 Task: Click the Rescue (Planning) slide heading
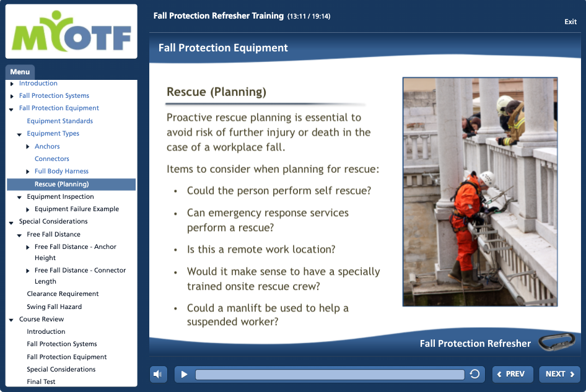(216, 92)
